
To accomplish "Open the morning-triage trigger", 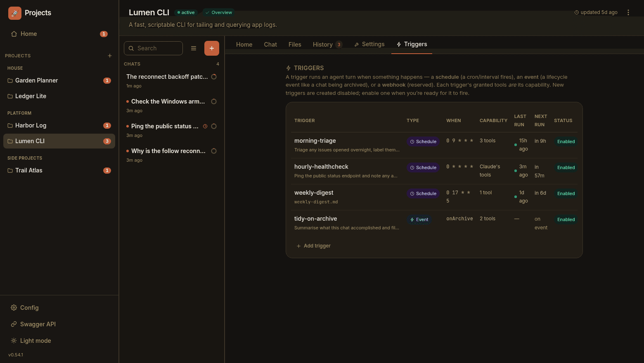I will [x=315, y=141].
